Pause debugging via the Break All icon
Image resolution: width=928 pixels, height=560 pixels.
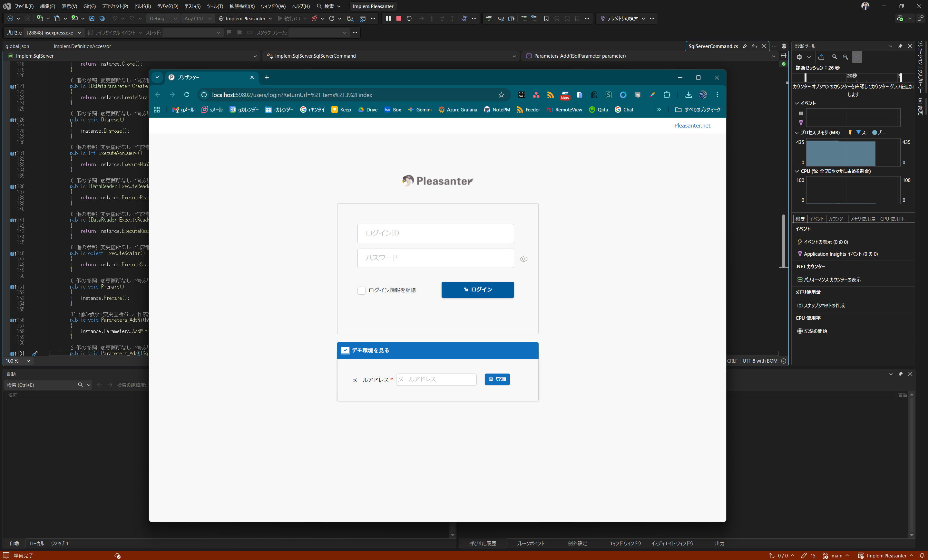coord(388,18)
